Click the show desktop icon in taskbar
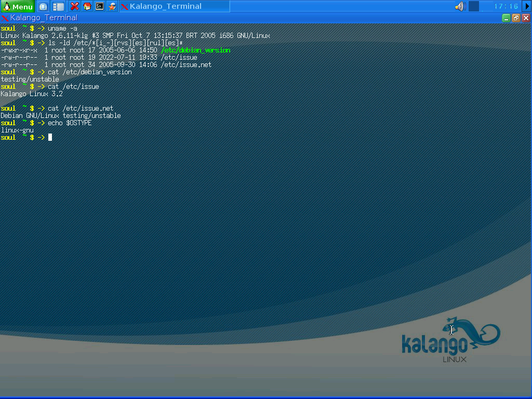 pos(43,6)
